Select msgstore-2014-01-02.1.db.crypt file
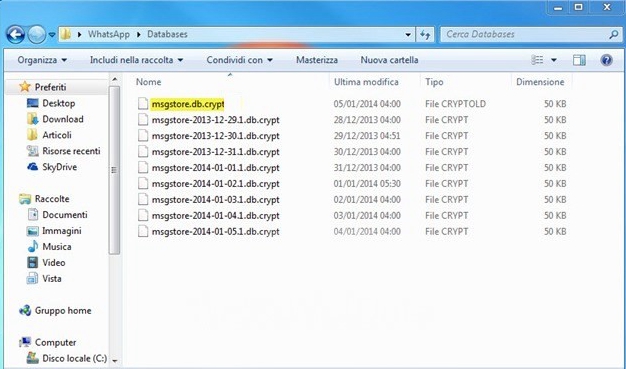Image resolution: width=626 pixels, height=369 pixels. (x=215, y=184)
